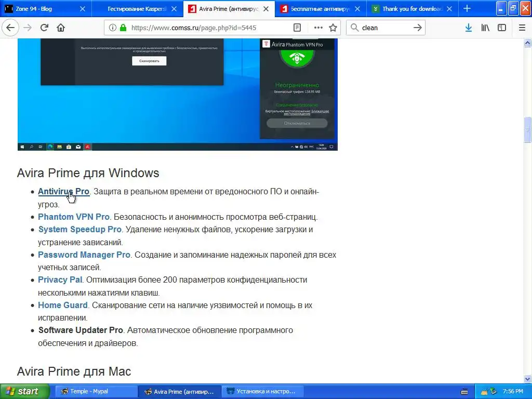This screenshot has height=399, width=532.
Task: Click the taskbar clock 7:56 PM
Action: pos(513,391)
